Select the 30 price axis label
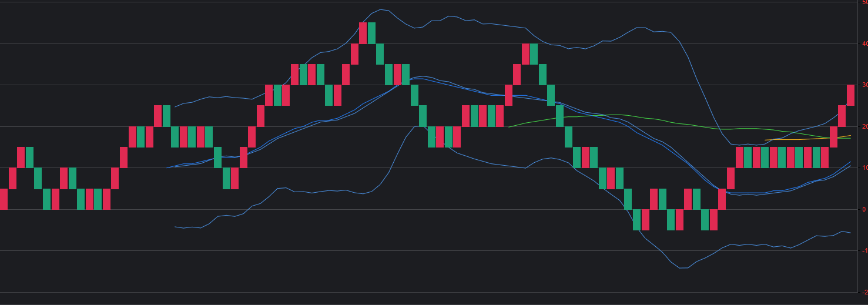 (863, 85)
